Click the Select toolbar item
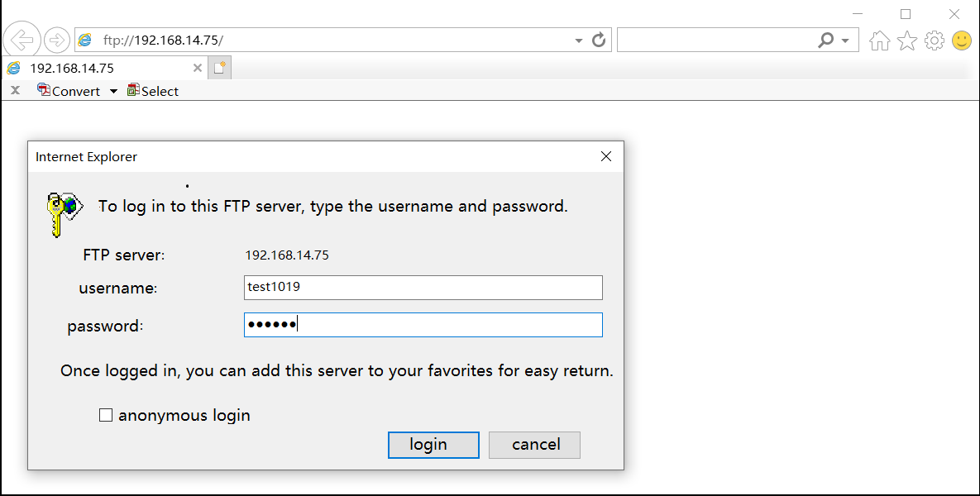Viewport: 980px width, 496px height. click(x=152, y=91)
